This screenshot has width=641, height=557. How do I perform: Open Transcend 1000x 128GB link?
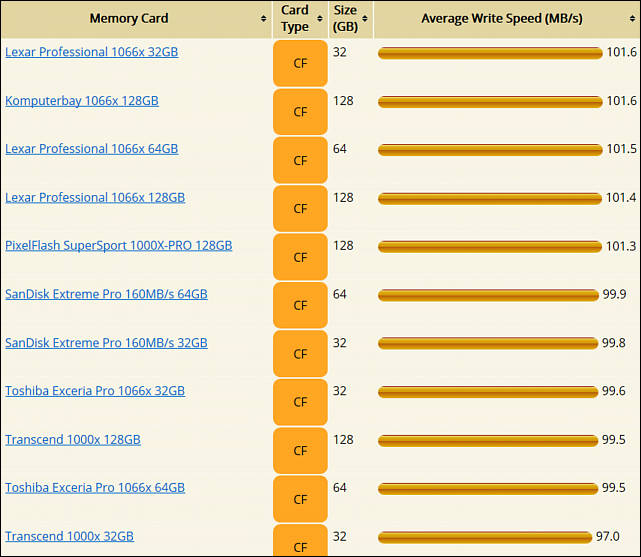click(x=73, y=440)
